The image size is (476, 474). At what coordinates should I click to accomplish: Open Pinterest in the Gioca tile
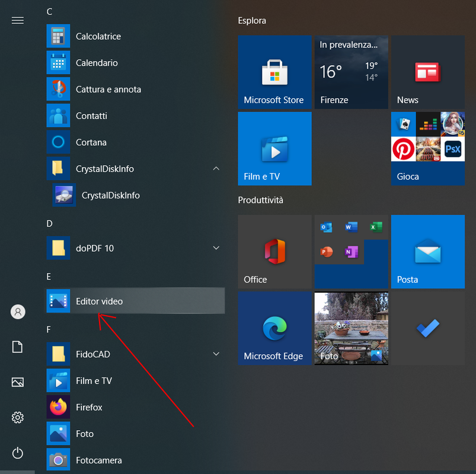(403, 149)
